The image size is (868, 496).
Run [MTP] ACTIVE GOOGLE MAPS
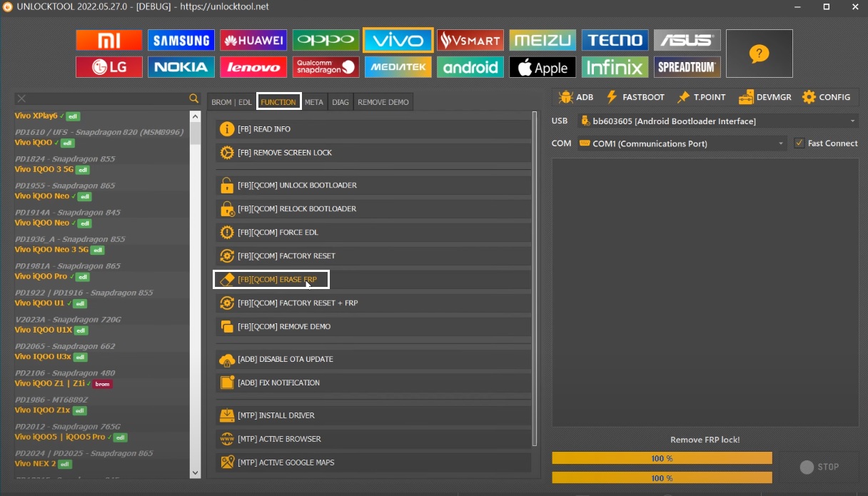pyautogui.click(x=373, y=462)
